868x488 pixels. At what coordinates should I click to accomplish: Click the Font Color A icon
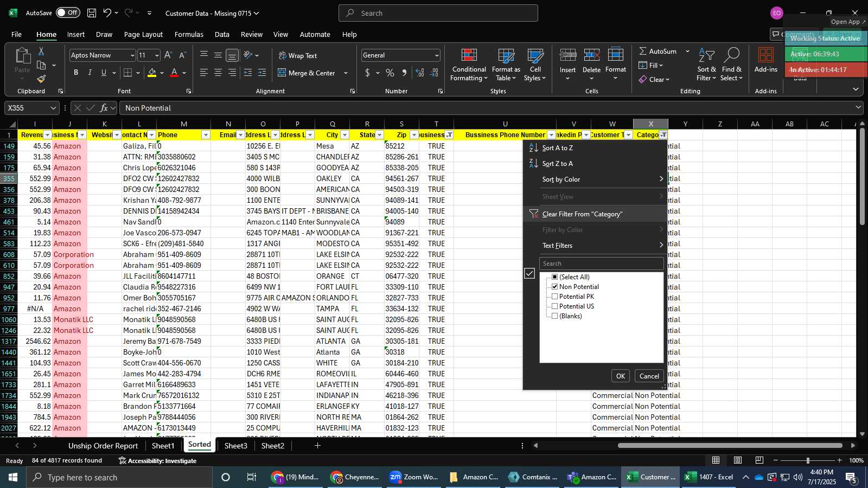[174, 73]
